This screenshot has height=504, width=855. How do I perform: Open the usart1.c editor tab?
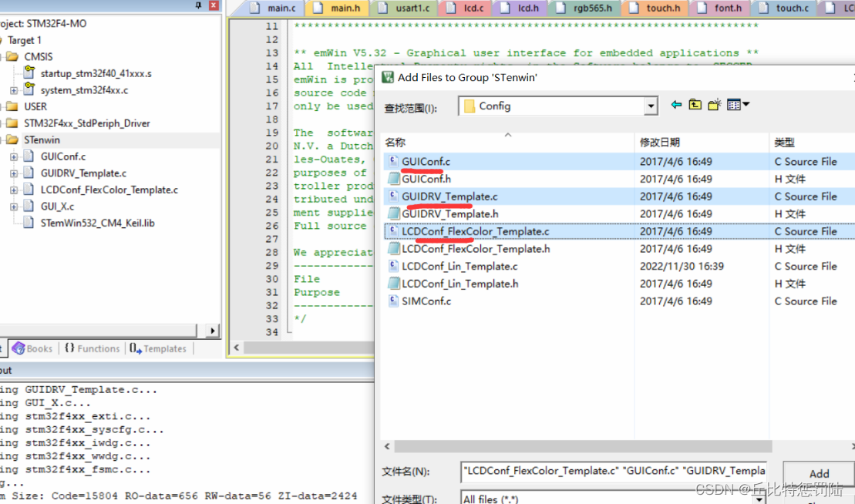(405, 8)
